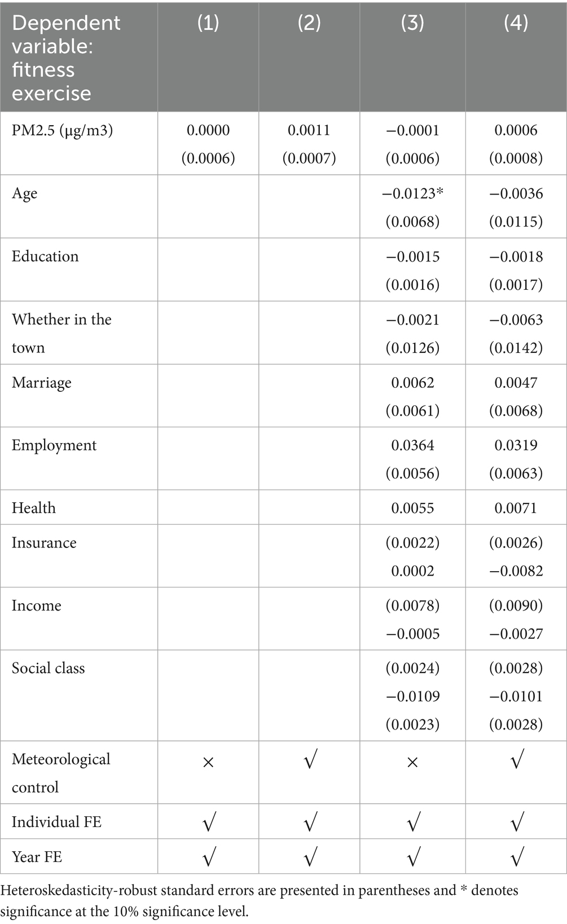Select the column (1) header

click(208, 23)
